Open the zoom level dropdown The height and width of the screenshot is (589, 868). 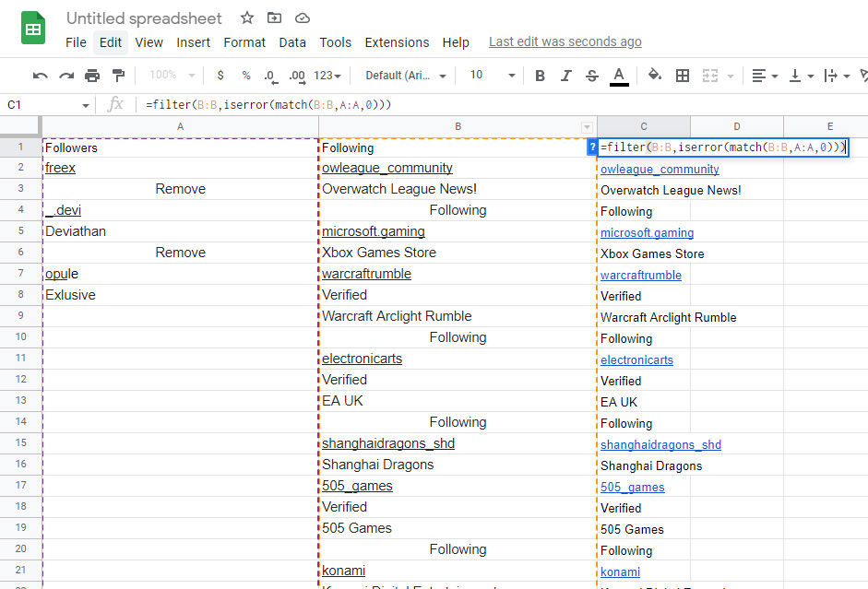click(x=172, y=76)
